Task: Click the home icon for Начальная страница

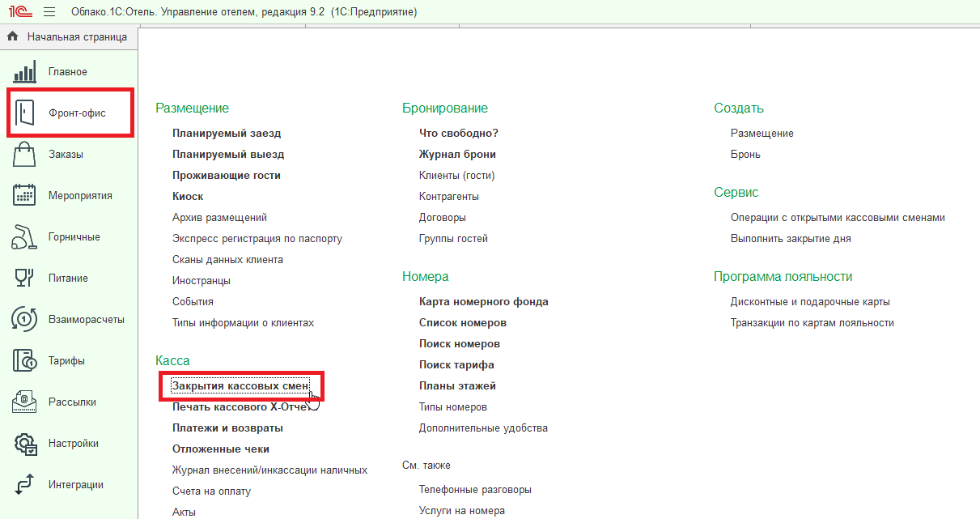Action: 13,36
